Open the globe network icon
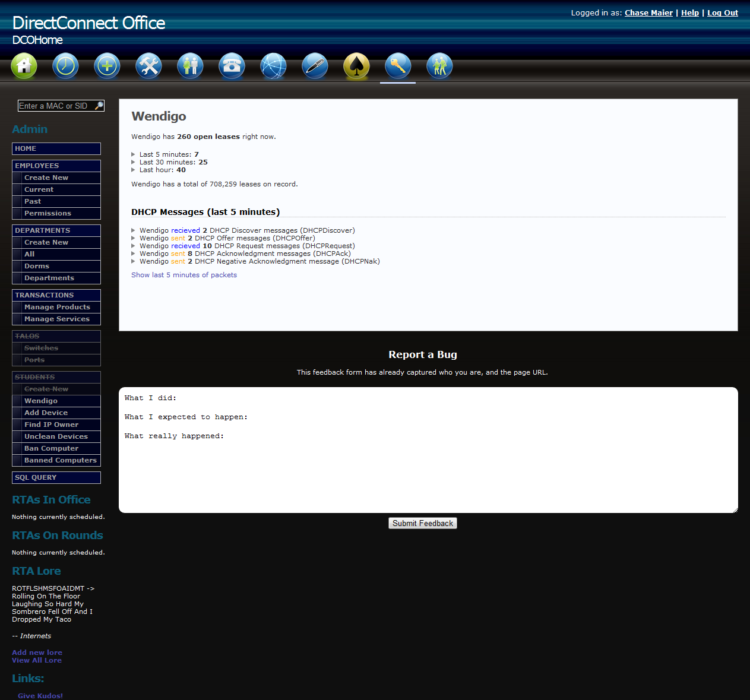750x700 pixels. click(x=273, y=66)
